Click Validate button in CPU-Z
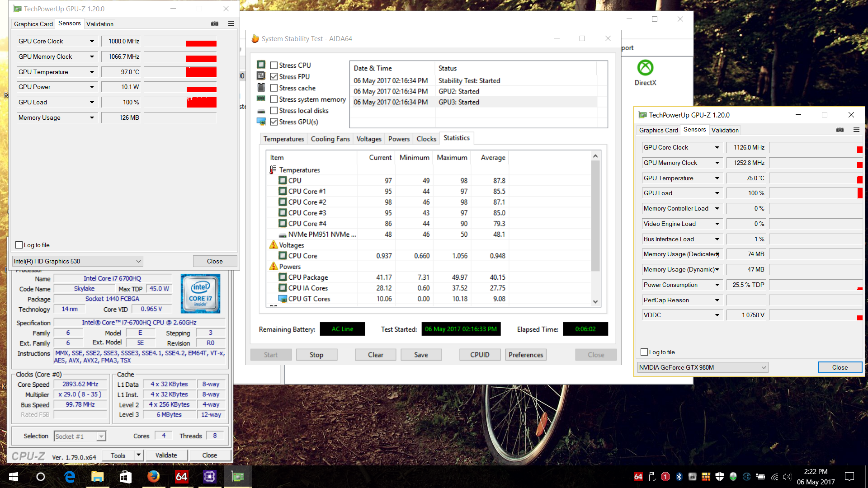The width and height of the screenshot is (868, 488). pyautogui.click(x=166, y=455)
